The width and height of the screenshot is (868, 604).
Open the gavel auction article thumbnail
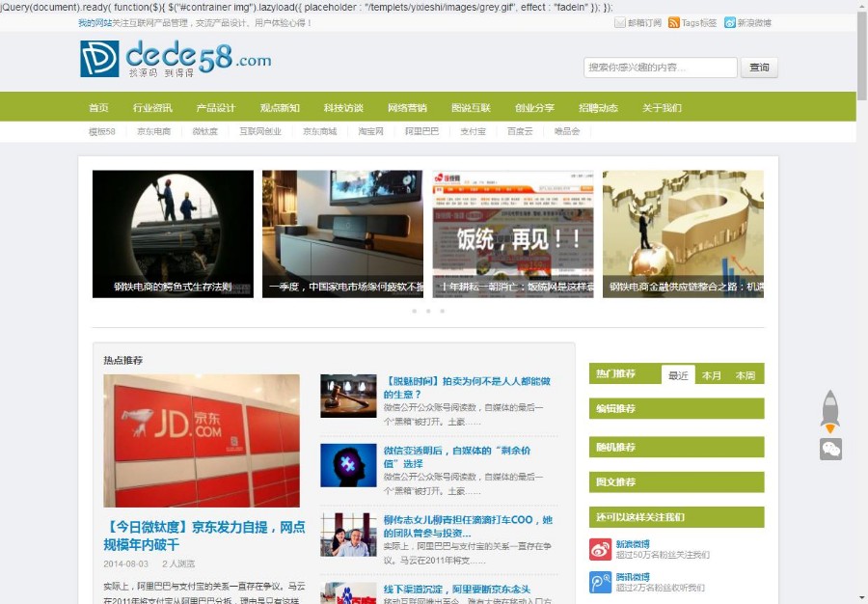pyautogui.click(x=348, y=396)
